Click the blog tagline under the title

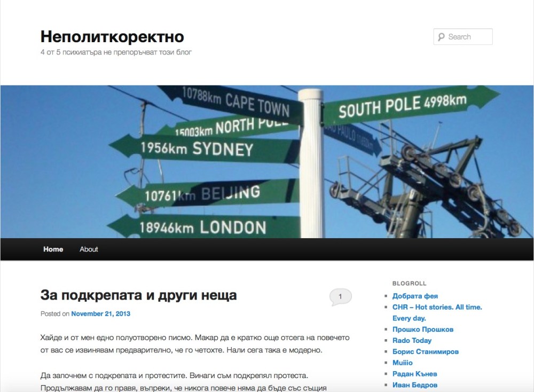click(116, 52)
